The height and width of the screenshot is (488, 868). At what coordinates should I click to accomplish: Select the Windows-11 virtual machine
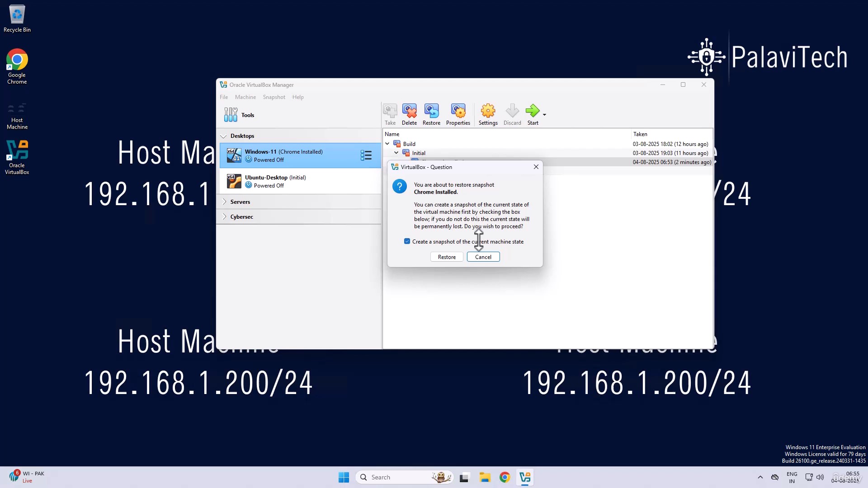pyautogui.click(x=300, y=155)
